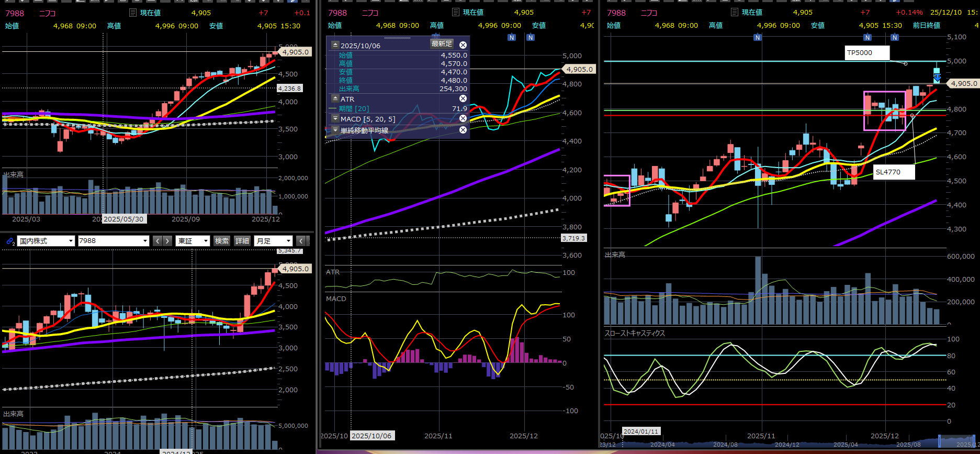
Task: Click the chart link icon beside 国内株式
Action: pos(10,241)
